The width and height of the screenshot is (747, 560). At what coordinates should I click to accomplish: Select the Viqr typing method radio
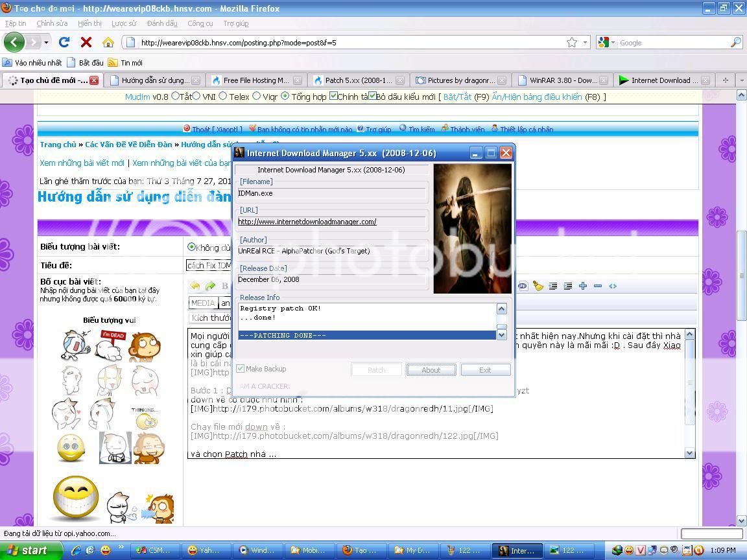pos(256,96)
